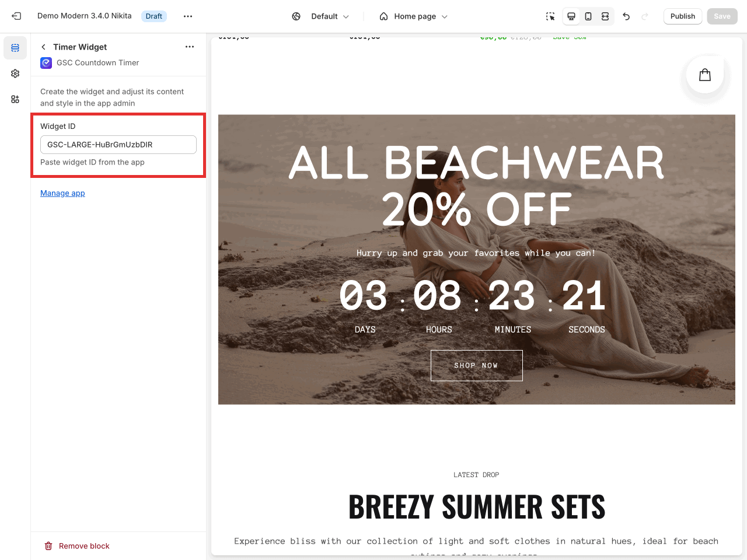Image resolution: width=747 pixels, height=560 pixels.
Task: Open the Sections panel icon
Action: [15, 48]
